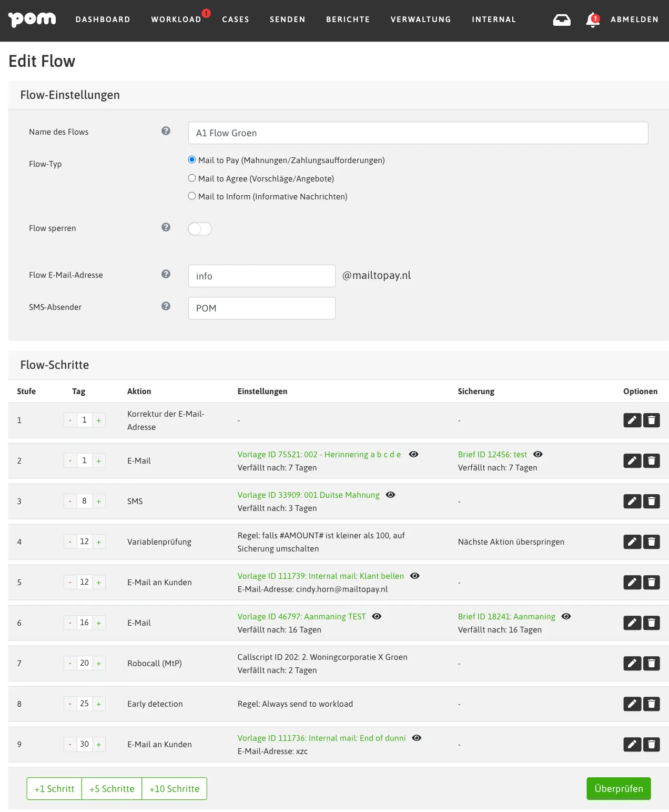Decrease Tag value for step 6
The height and width of the screenshot is (812, 669).
point(70,623)
